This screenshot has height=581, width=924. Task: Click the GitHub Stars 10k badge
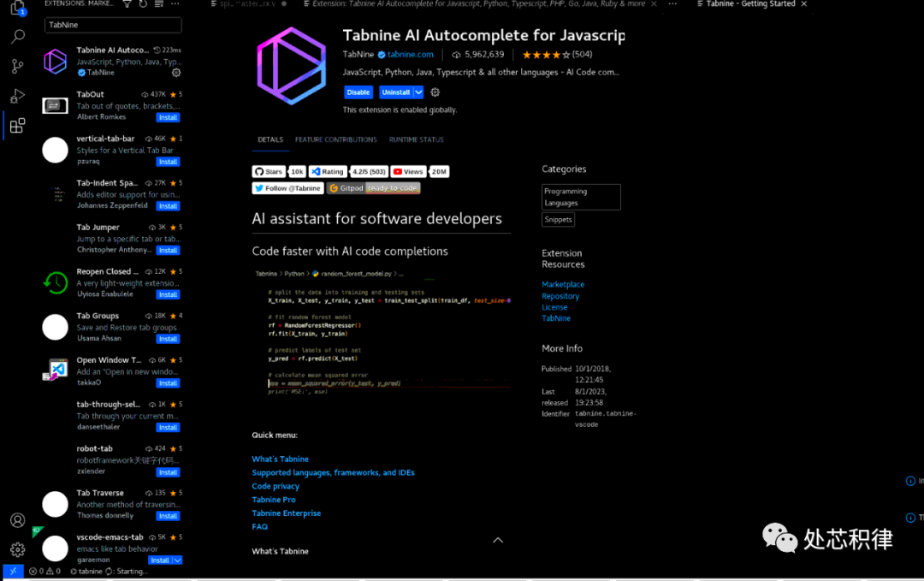pyautogui.click(x=279, y=171)
